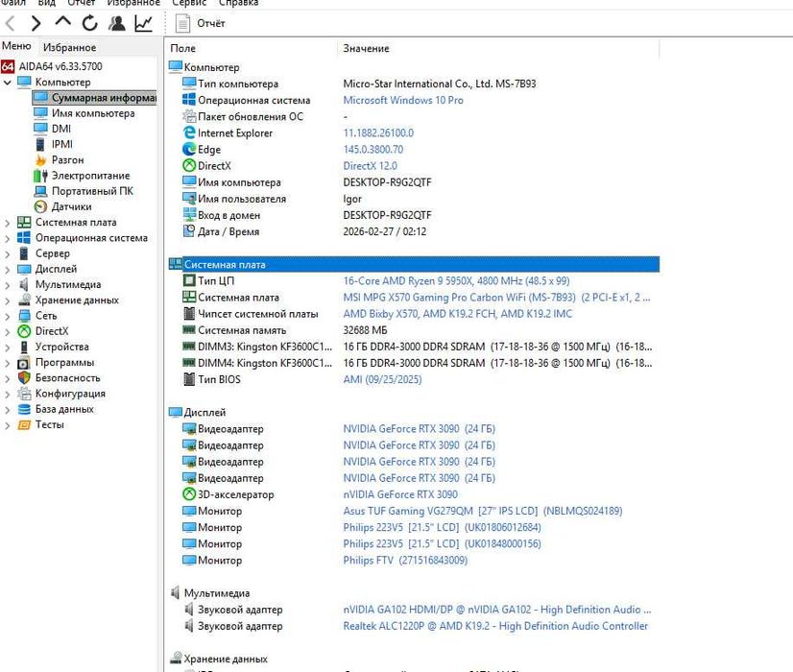Open the Вид menu
This screenshot has width=793, height=672.
[47, 3]
